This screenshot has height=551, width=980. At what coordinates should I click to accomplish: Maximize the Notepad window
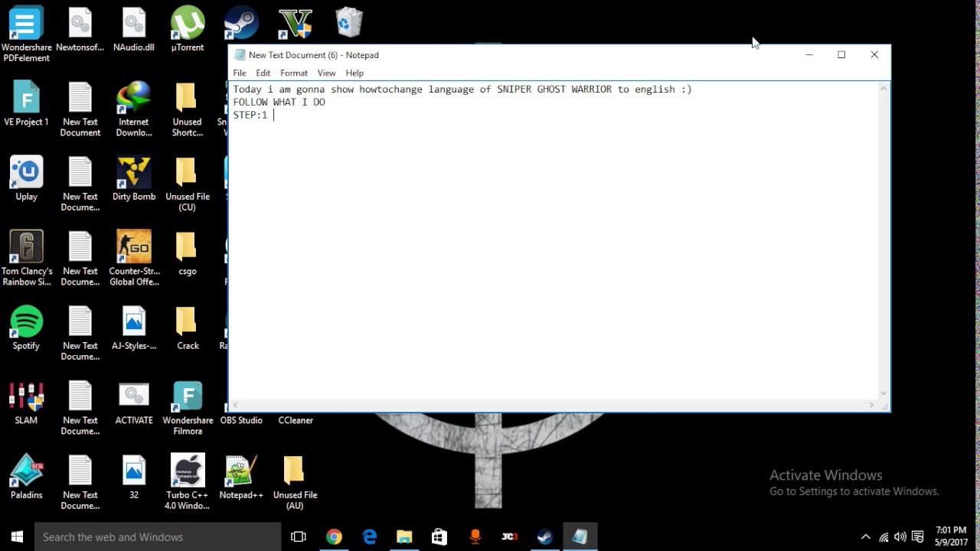pyautogui.click(x=841, y=54)
